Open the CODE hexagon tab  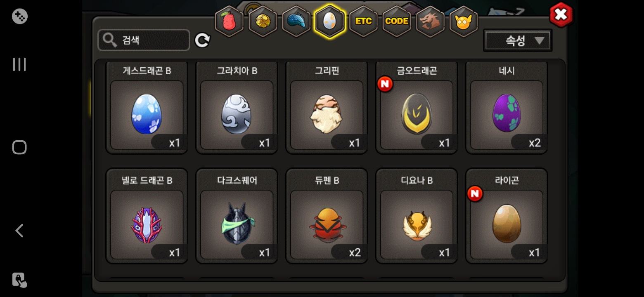pyautogui.click(x=397, y=21)
